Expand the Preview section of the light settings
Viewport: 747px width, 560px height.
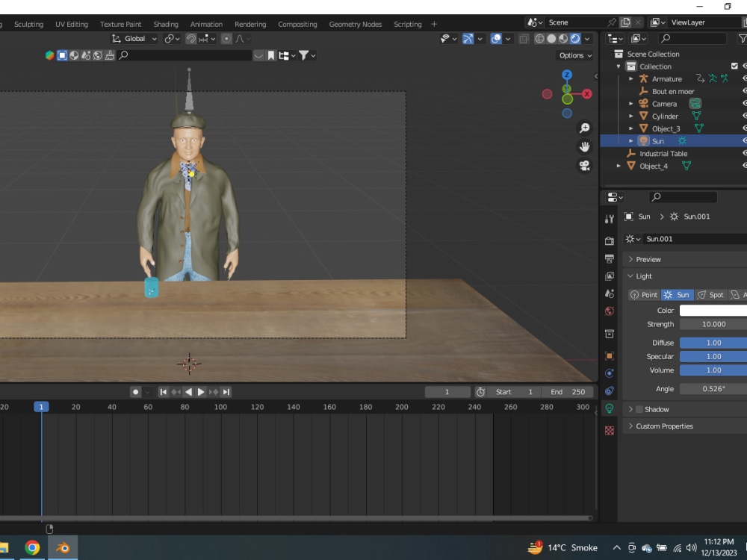pos(648,259)
